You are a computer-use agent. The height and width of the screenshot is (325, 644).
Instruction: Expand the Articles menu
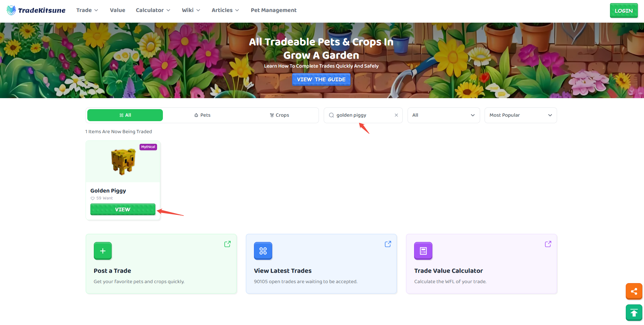click(225, 10)
